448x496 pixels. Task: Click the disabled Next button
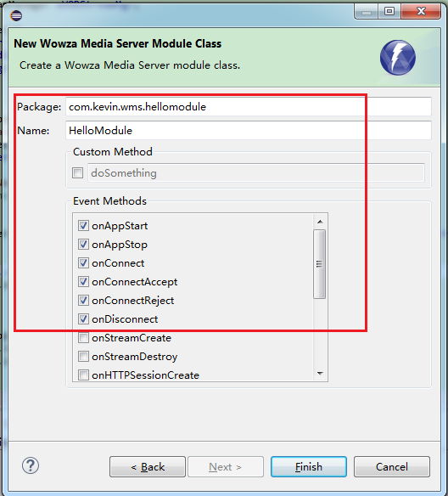coord(226,466)
